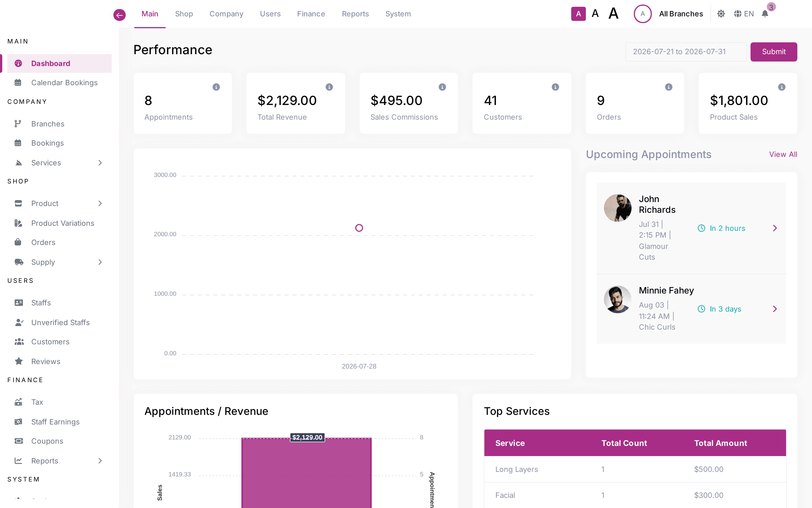Switch to the System tab
The image size is (812, 508).
pyautogui.click(x=398, y=14)
